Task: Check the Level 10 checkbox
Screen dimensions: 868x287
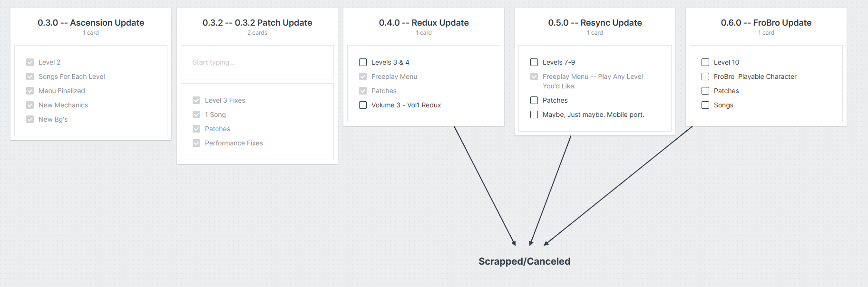Action: click(x=705, y=62)
